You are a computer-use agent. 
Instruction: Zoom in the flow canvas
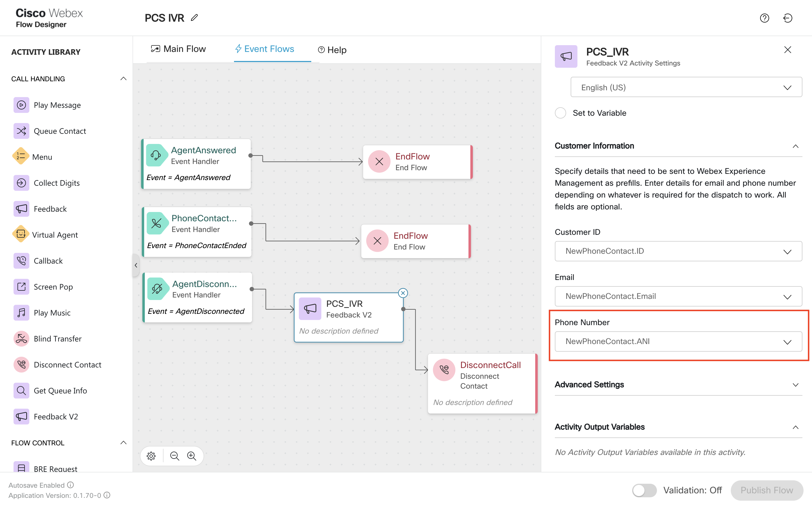point(192,456)
